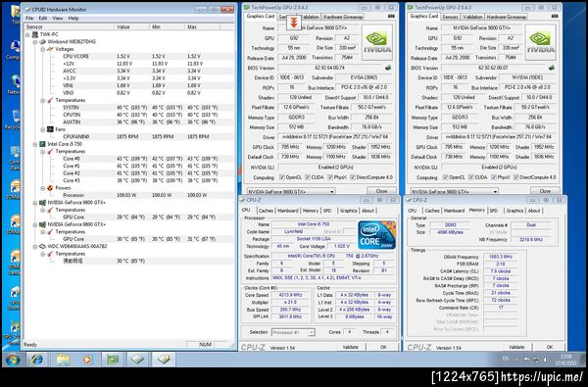Screen dimensions: 588x387
Task: Click the BIOS chip icon in right GPU-Z
Action: tap(552, 68)
